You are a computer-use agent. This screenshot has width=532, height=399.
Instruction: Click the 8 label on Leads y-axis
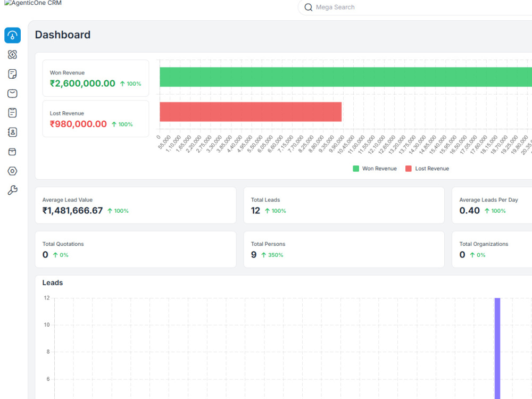pos(48,352)
